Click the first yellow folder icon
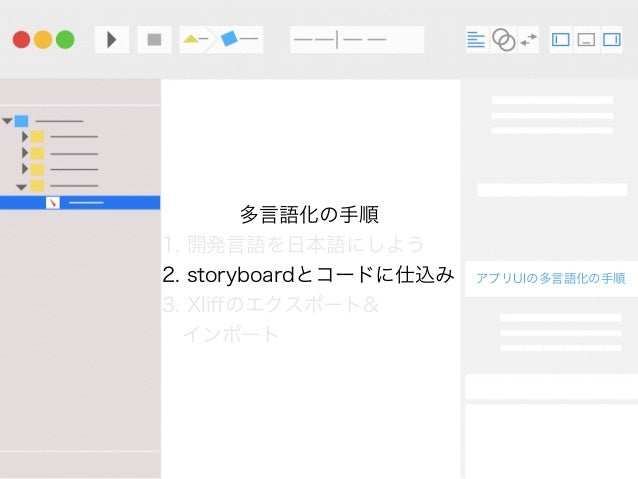638x479 pixels. [x=37, y=137]
